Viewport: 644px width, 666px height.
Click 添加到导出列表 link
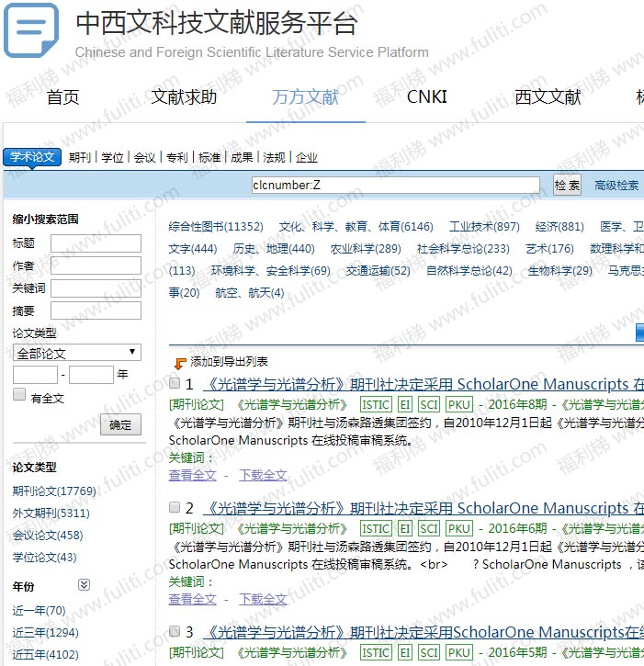tap(229, 362)
